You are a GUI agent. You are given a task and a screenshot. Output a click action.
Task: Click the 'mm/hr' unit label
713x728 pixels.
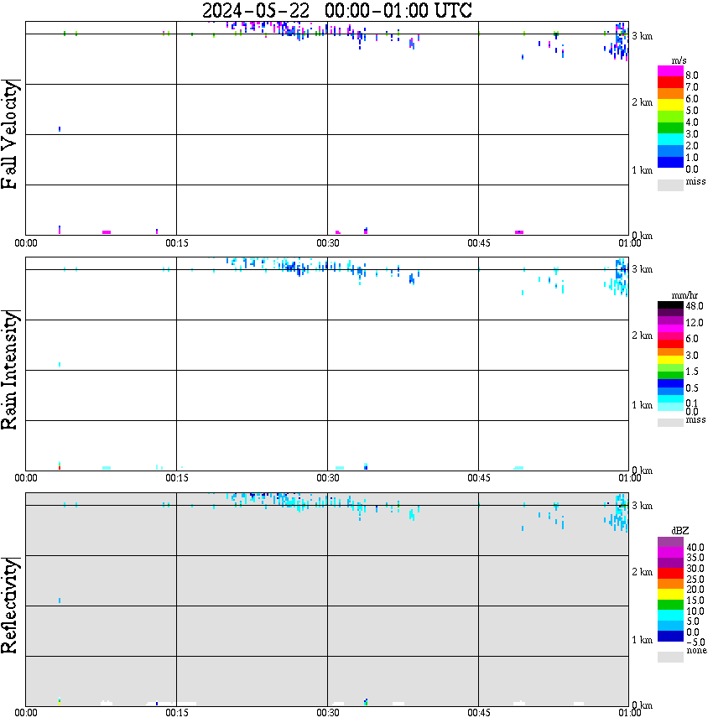coord(684,295)
